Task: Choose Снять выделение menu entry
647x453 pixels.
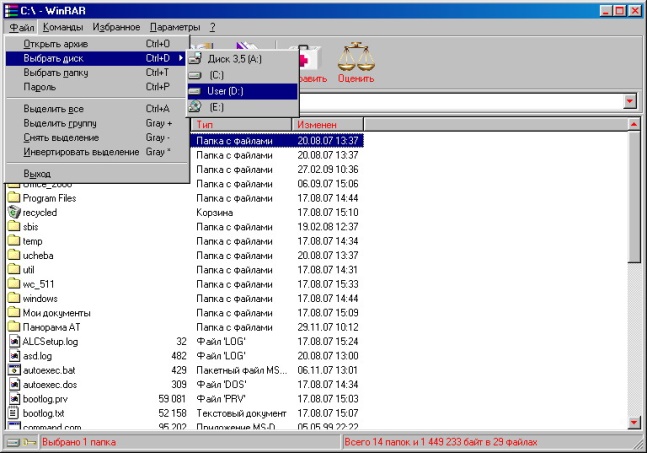Action: click(97, 138)
